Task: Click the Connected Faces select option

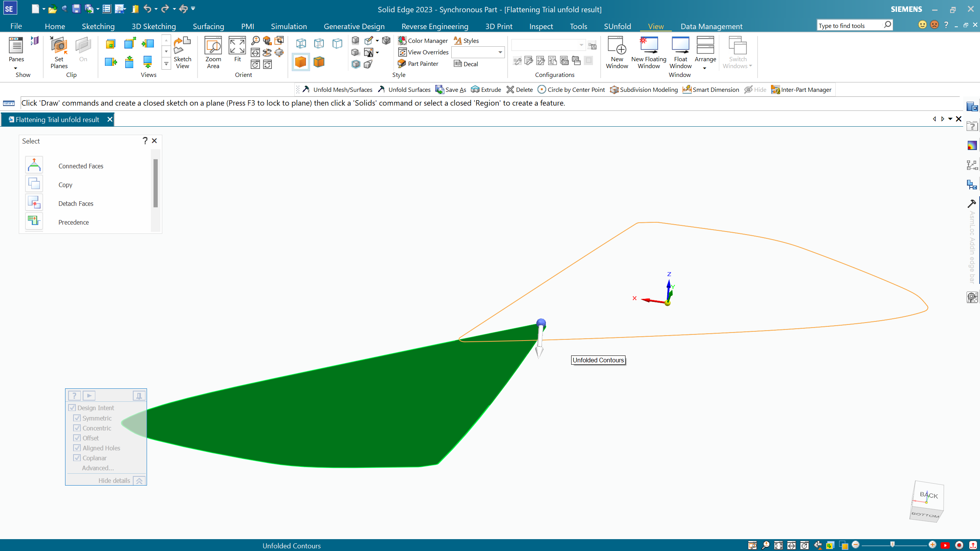Action: pyautogui.click(x=81, y=166)
